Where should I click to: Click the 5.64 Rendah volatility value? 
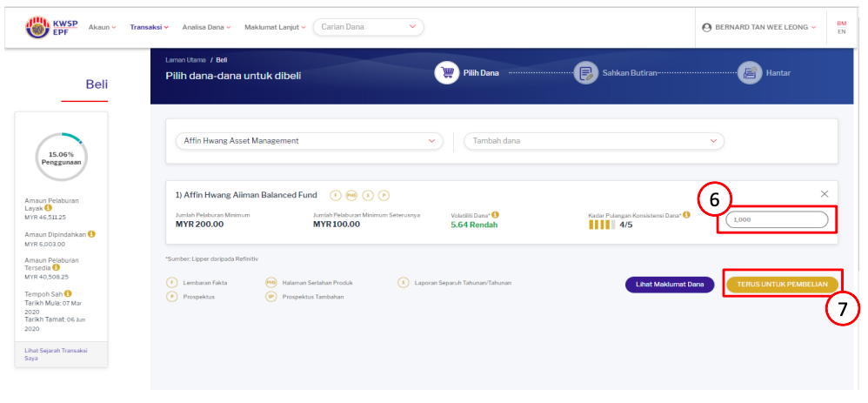tap(474, 225)
